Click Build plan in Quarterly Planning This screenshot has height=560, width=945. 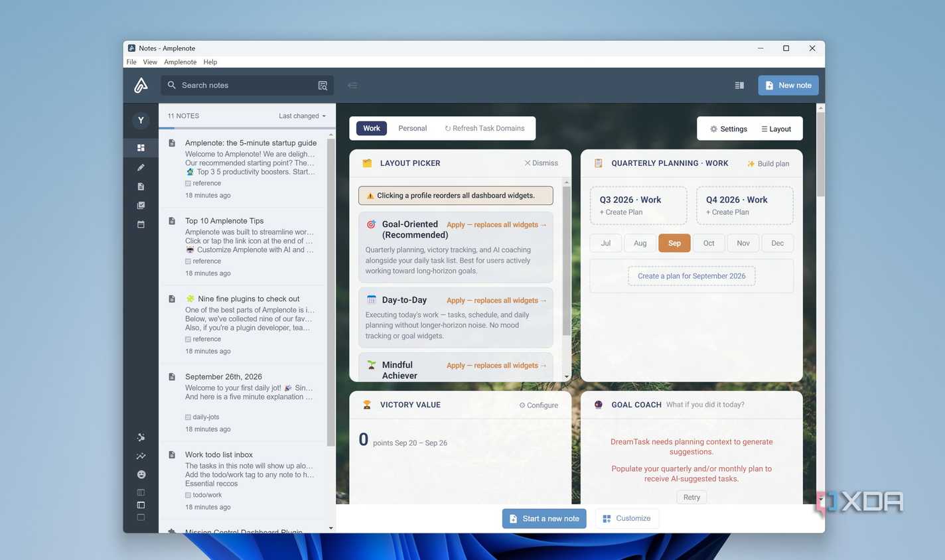click(768, 164)
